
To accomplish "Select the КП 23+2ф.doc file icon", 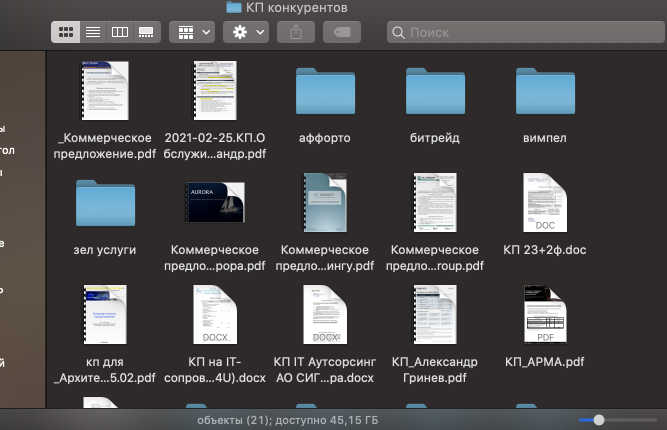I will [x=545, y=202].
